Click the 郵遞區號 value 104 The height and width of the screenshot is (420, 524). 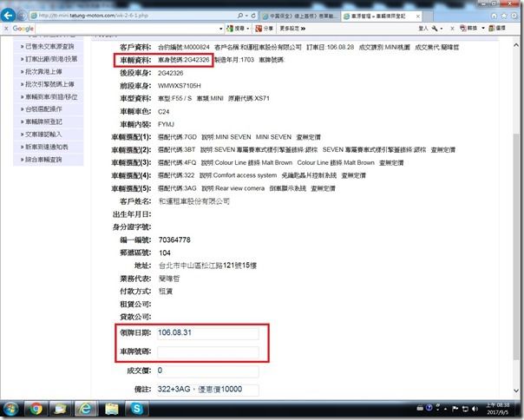pos(165,253)
